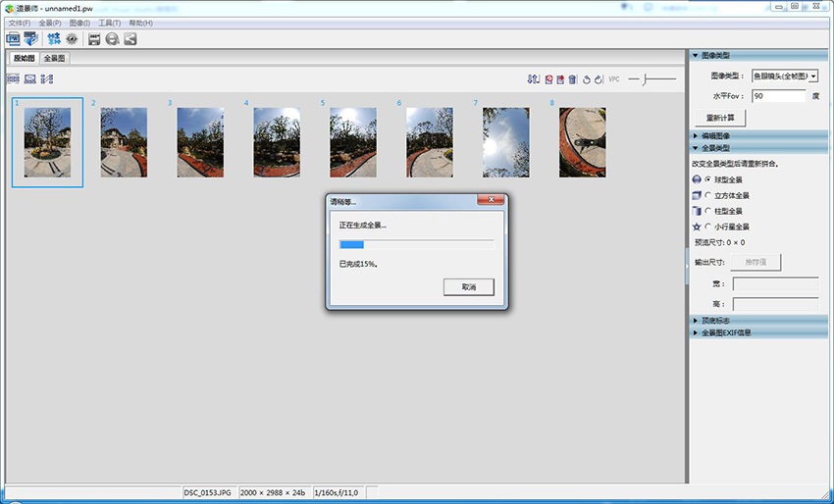
Task: Select 球型全景 radio button
Action: point(707,180)
